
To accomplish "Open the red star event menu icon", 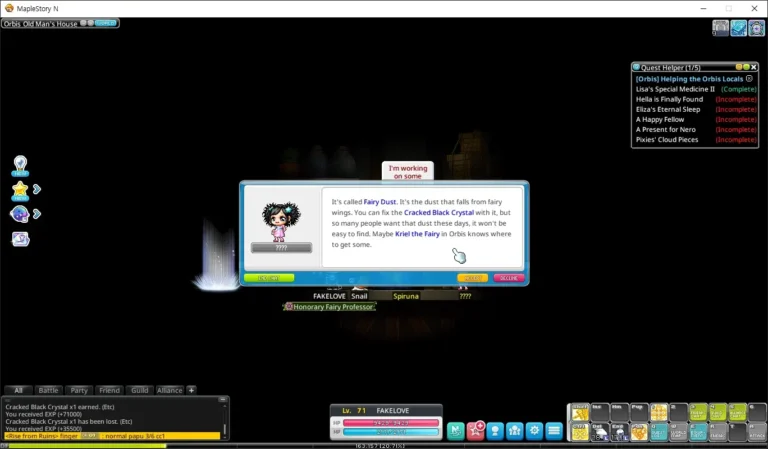I will [476, 431].
